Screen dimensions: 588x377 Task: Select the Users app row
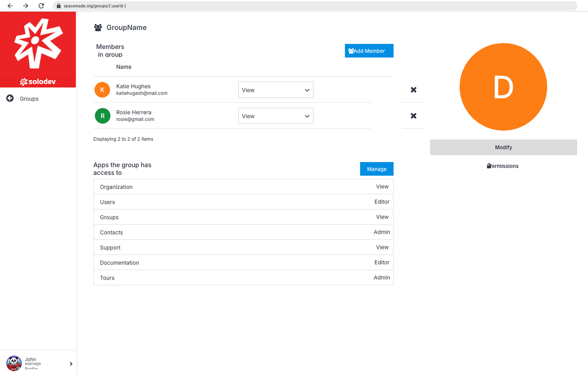click(243, 202)
